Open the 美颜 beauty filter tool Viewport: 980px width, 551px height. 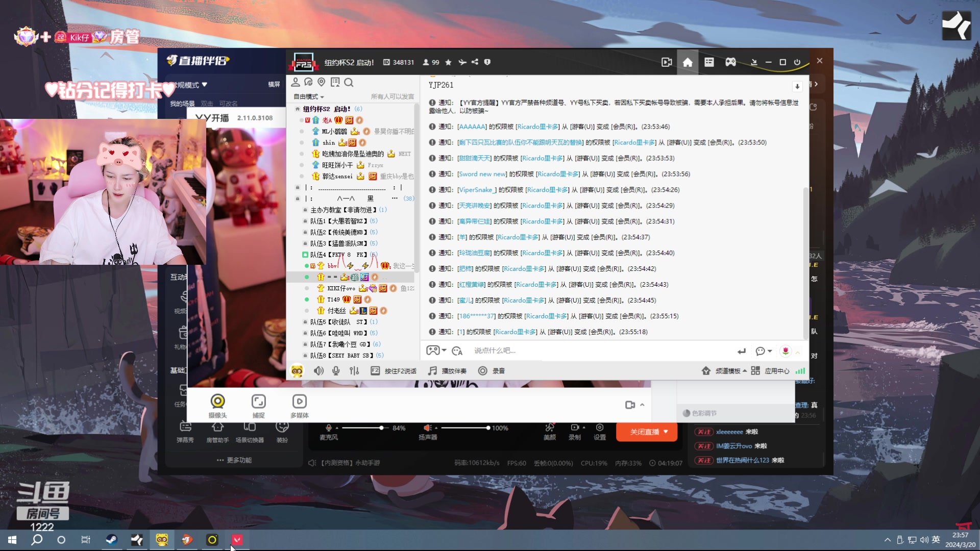click(550, 432)
